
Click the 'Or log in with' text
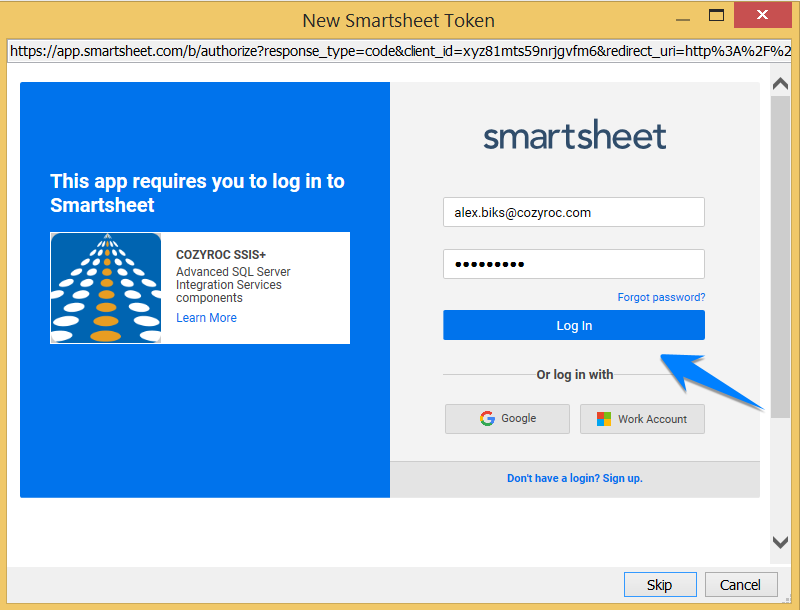574,375
